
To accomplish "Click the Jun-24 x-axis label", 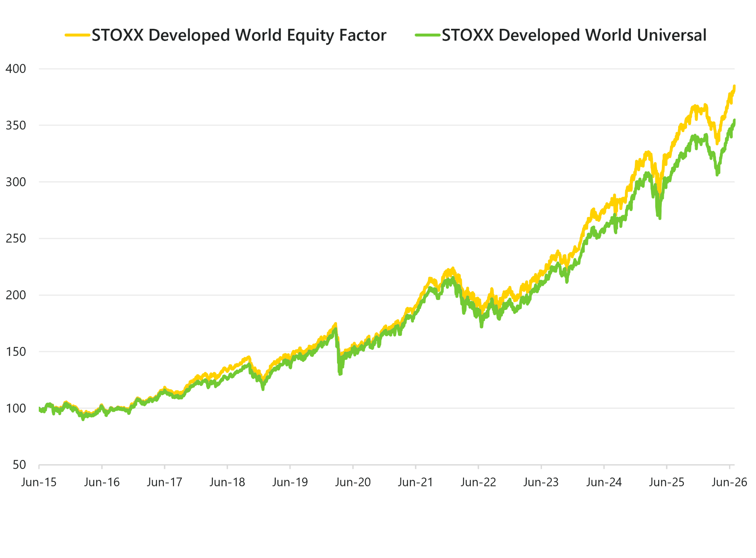I will [x=604, y=482].
